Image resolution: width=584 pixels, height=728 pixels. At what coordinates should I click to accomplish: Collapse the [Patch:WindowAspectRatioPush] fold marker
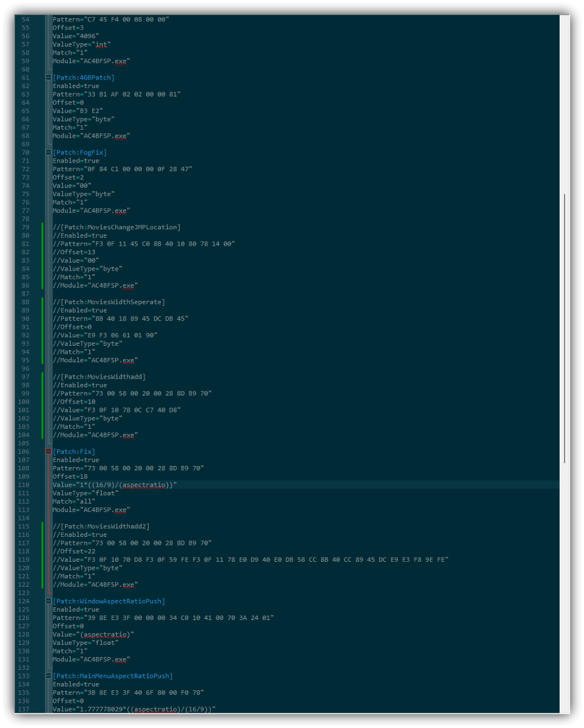pos(49,601)
